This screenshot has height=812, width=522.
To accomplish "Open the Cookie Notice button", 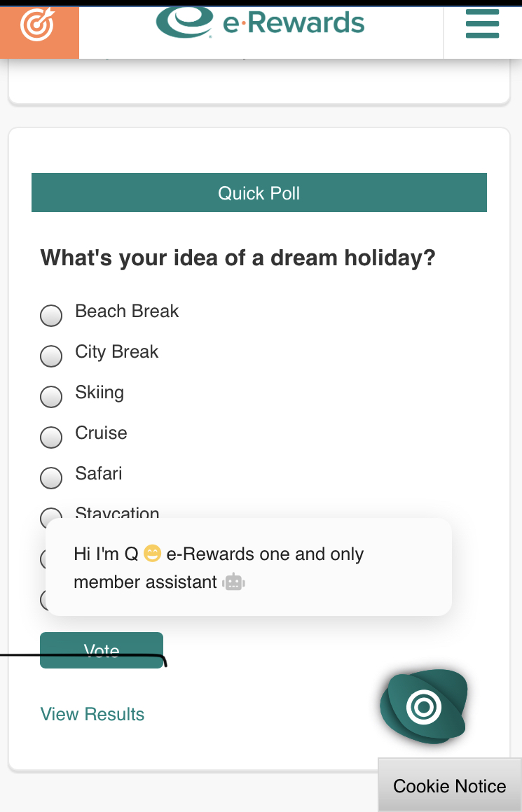I will coord(449,785).
